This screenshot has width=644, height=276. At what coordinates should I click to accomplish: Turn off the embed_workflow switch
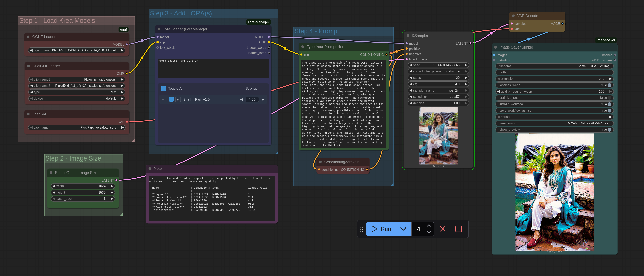coord(609,104)
